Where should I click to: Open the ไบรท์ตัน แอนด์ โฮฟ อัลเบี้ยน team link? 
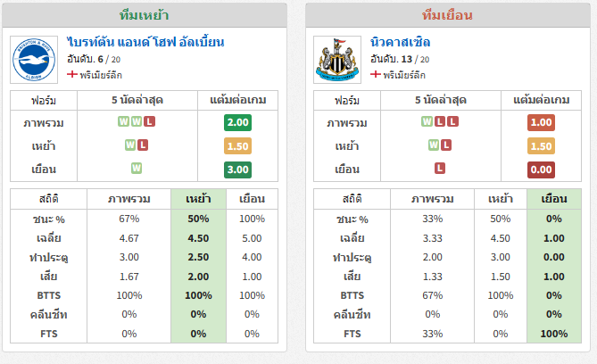[145, 42]
